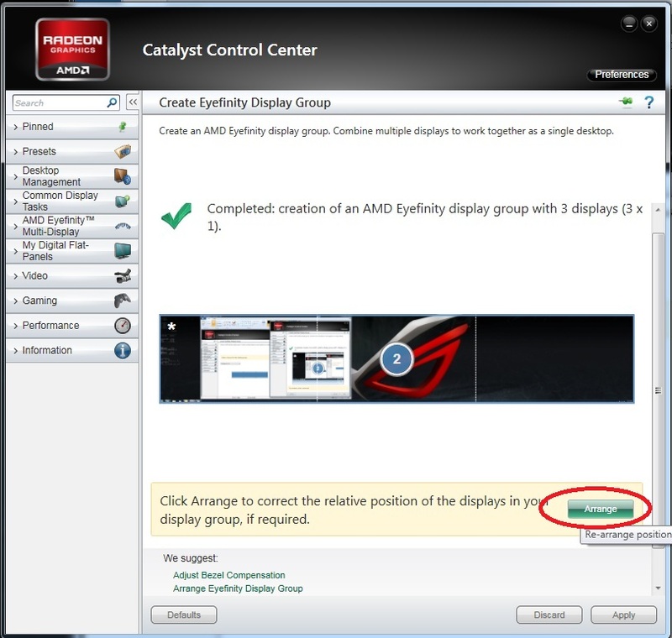
Task: Pin this page using the green pushpin icon
Action: point(626,102)
